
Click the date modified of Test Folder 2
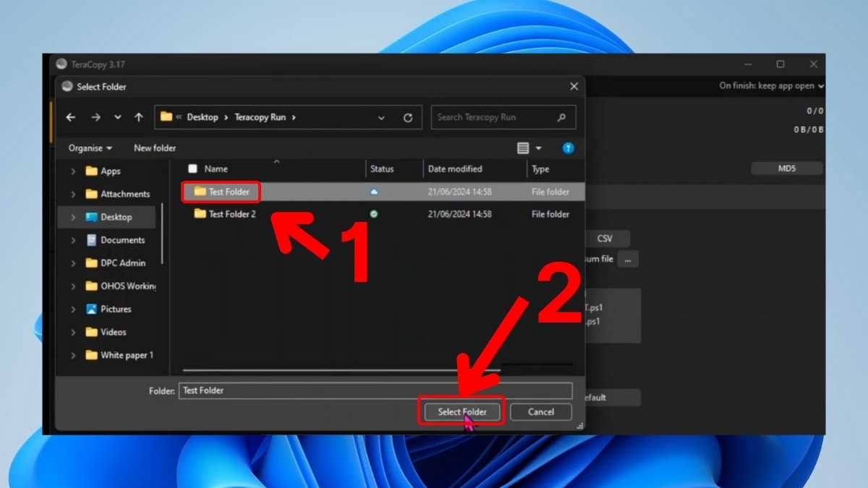coord(460,214)
